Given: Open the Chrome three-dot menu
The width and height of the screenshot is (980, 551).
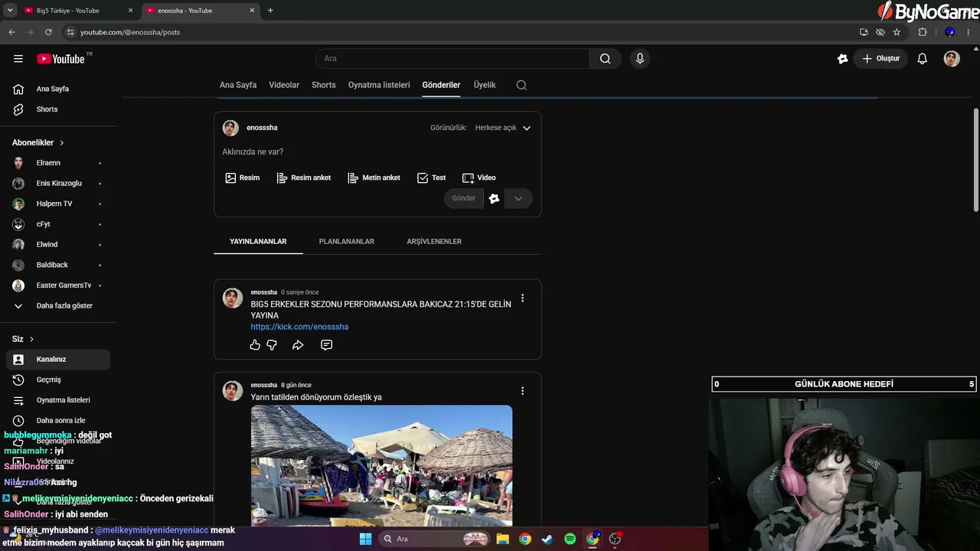Looking at the screenshot, I should point(969,32).
